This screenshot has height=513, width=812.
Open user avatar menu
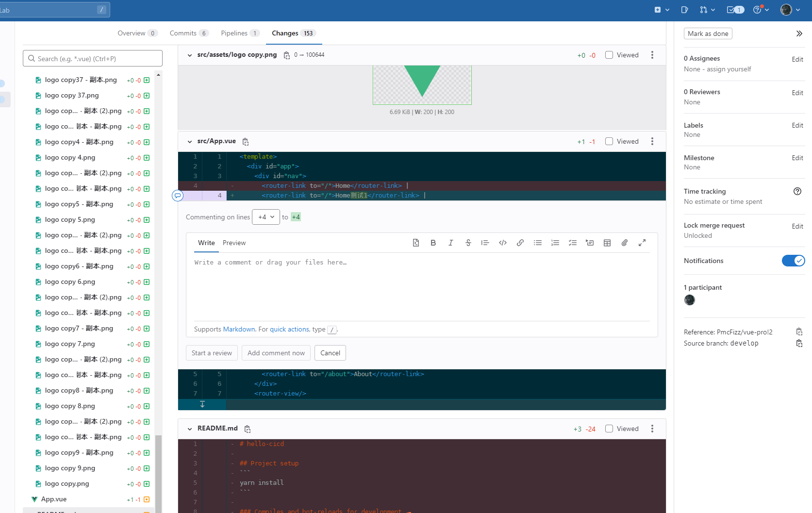790,10
